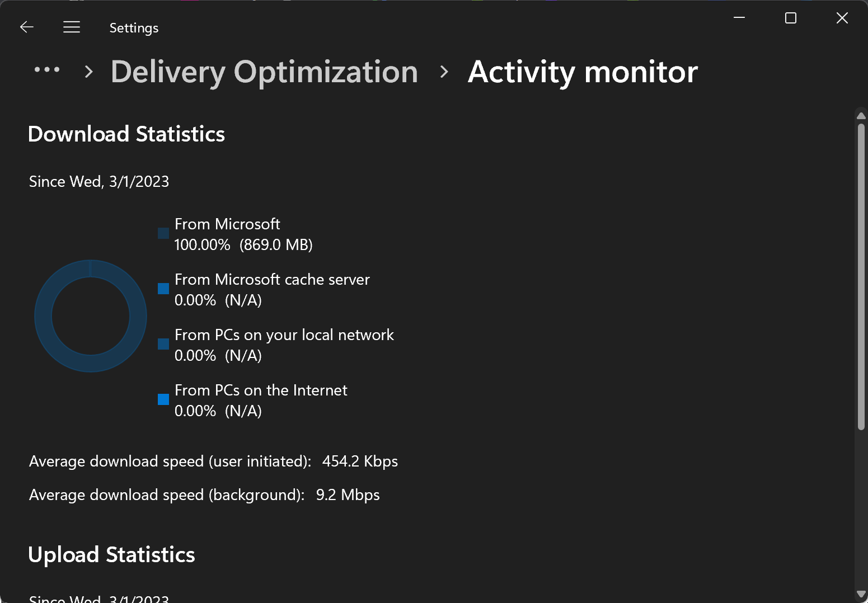Minimize the Settings window
This screenshot has width=868, height=603.
click(x=739, y=18)
